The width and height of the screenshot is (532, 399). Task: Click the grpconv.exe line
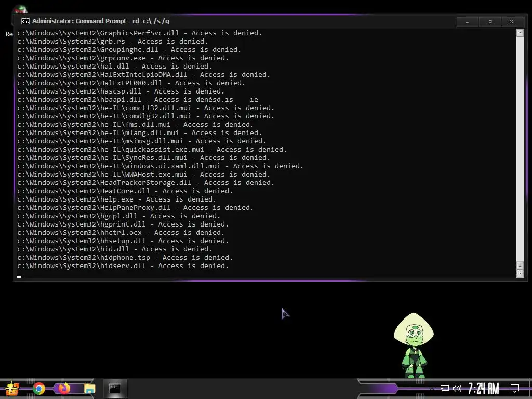pos(123,58)
